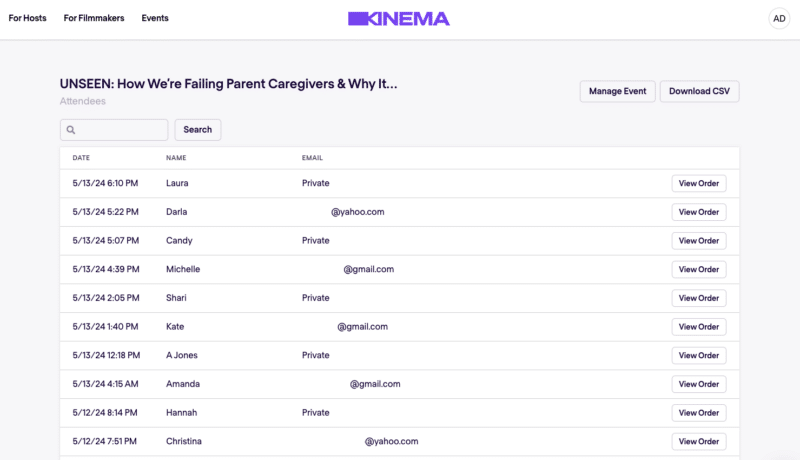The image size is (800, 460).
Task: View Christina's order
Action: click(x=699, y=441)
